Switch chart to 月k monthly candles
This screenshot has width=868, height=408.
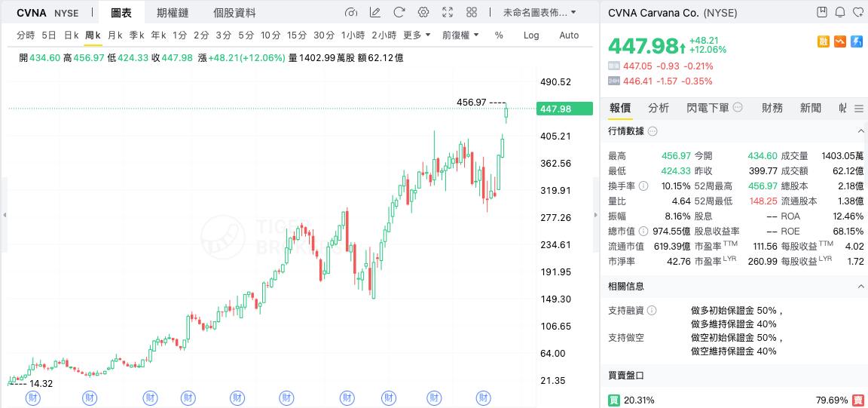[115, 35]
